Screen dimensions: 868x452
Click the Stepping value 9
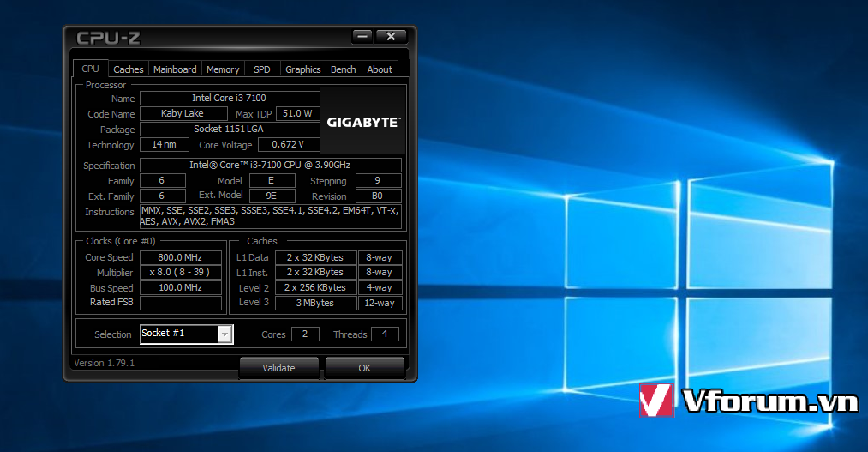(x=378, y=181)
